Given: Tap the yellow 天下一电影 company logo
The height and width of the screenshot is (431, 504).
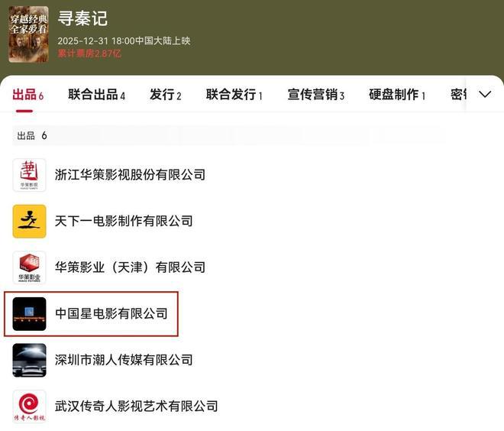Looking at the screenshot, I should tap(29, 222).
